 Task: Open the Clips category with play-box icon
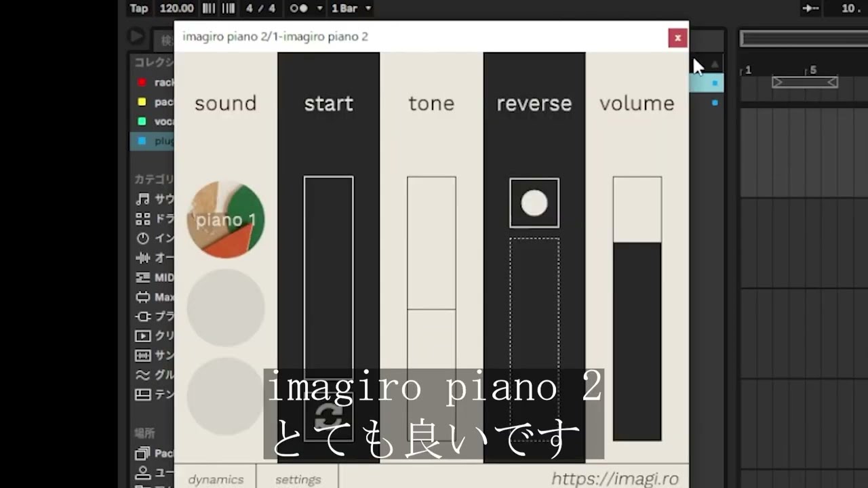[x=154, y=336]
